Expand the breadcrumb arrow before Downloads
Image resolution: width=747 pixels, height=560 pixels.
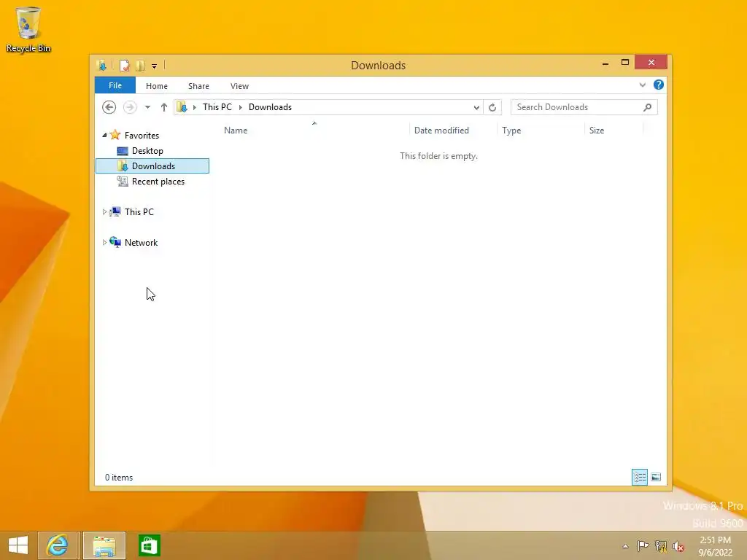[x=240, y=107]
